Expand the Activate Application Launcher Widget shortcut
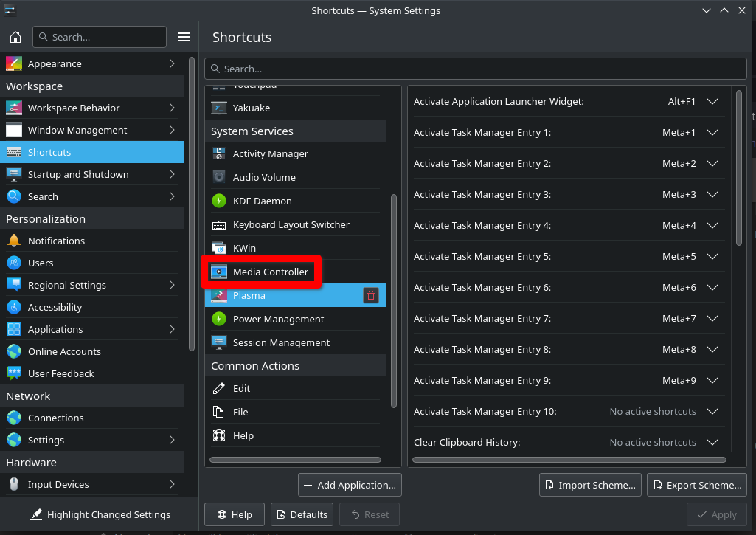Screen dimensions: 756x535 point(712,101)
